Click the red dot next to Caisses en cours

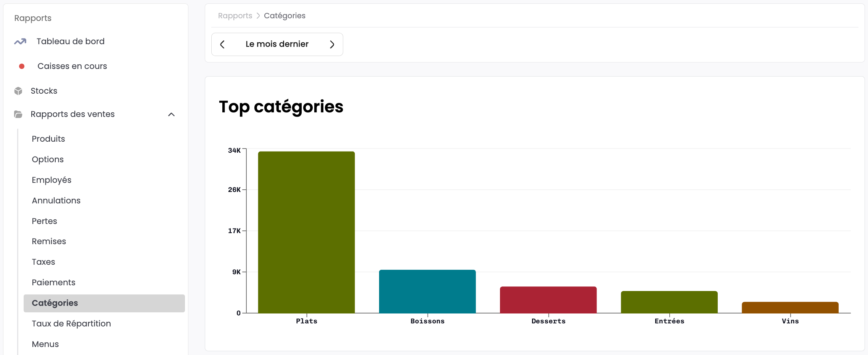click(22, 66)
